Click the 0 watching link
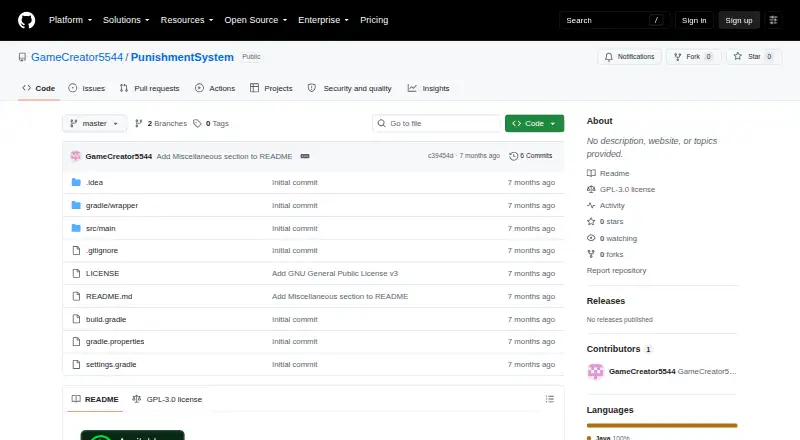The height and width of the screenshot is (440, 800). point(612,238)
